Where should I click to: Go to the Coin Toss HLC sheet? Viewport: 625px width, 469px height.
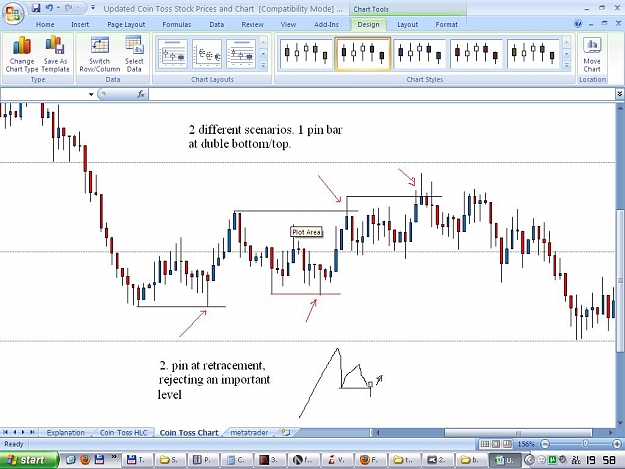(x=124, y=433)
